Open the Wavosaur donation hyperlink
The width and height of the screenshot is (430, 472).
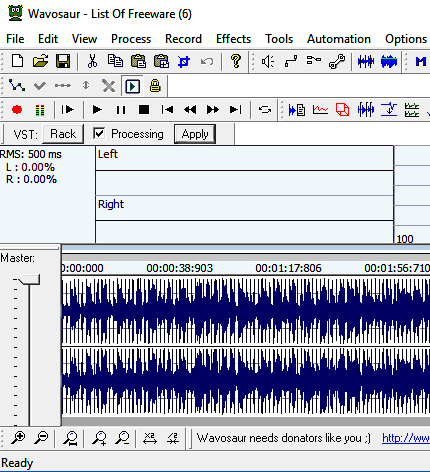click(x=406, y=438)
